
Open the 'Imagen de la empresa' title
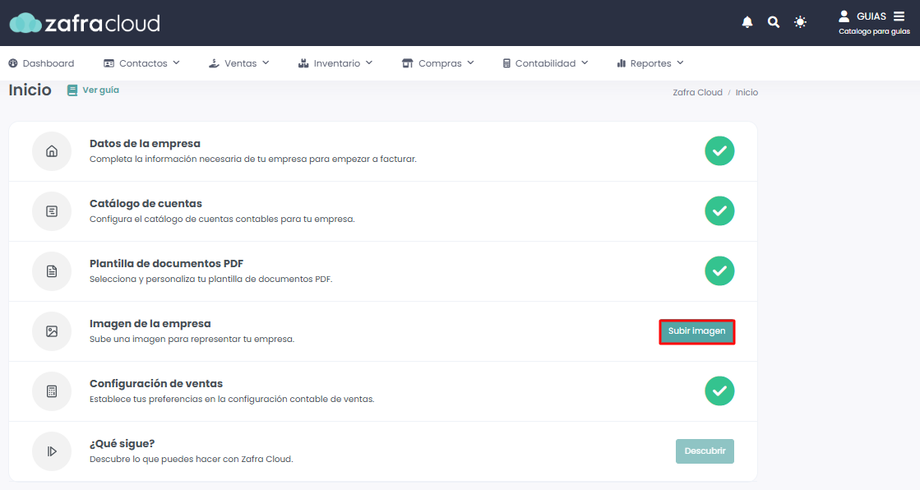coord(150,323)
